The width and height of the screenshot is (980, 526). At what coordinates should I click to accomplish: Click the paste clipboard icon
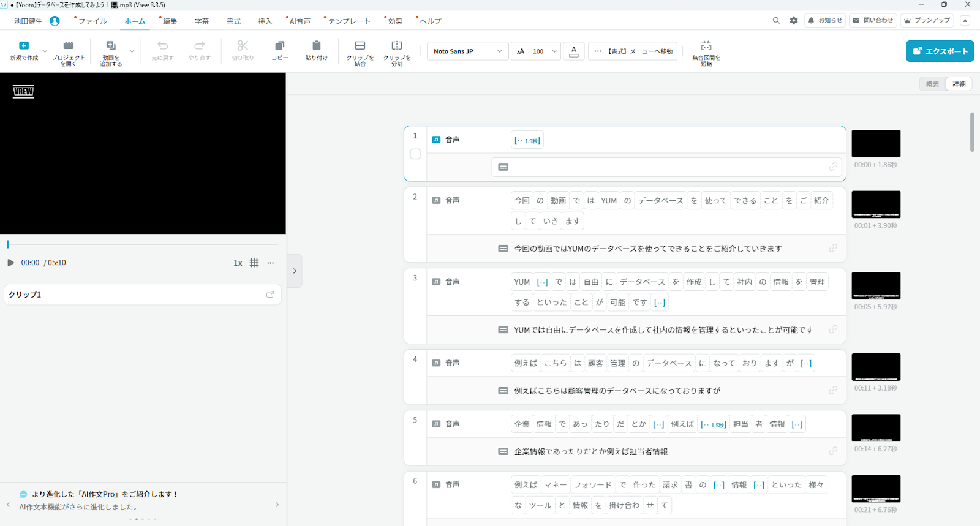pyautogui.click(x=316, y=46)
